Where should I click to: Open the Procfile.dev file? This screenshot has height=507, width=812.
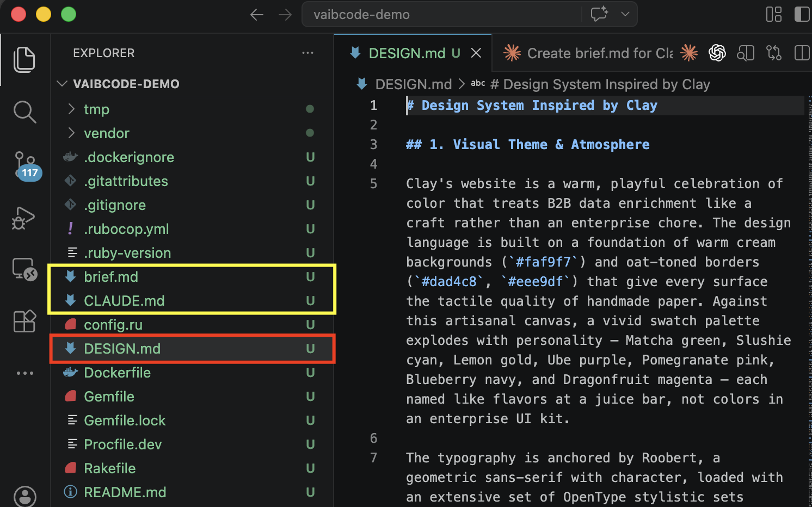click(192, 444)
